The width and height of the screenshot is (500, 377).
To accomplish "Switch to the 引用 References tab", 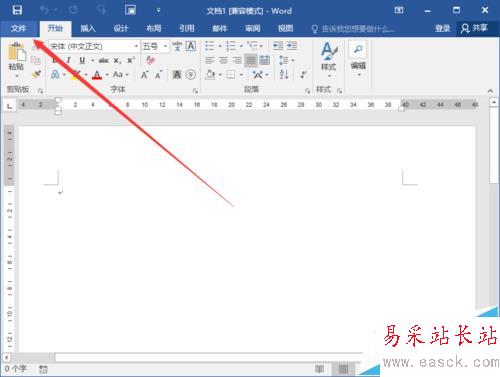I will coord(187,28).
